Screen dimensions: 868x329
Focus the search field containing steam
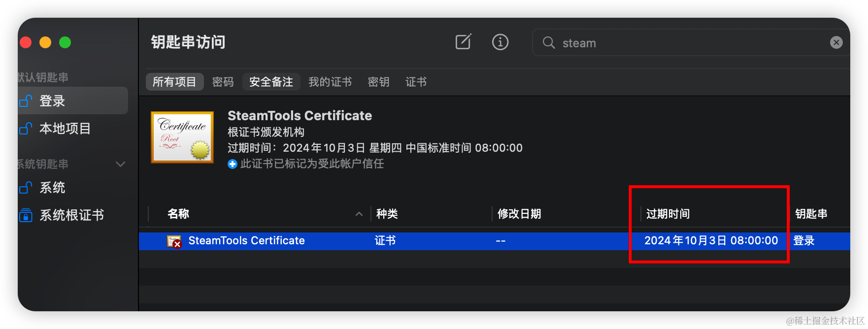tap(691, 43)
